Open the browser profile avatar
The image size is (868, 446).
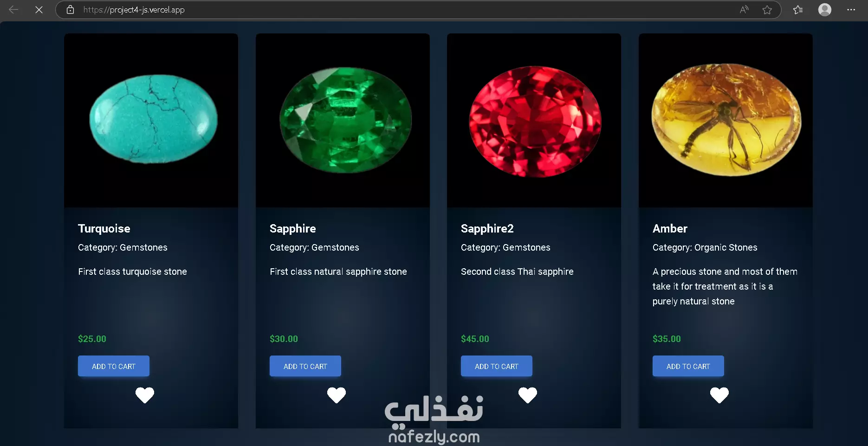(x=825, y=10)
